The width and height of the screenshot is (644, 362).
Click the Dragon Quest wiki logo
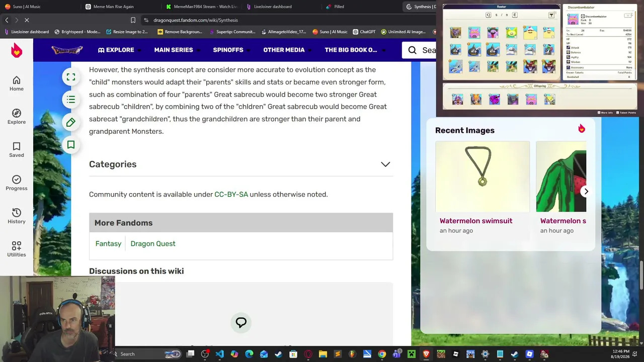coord(67,50)
